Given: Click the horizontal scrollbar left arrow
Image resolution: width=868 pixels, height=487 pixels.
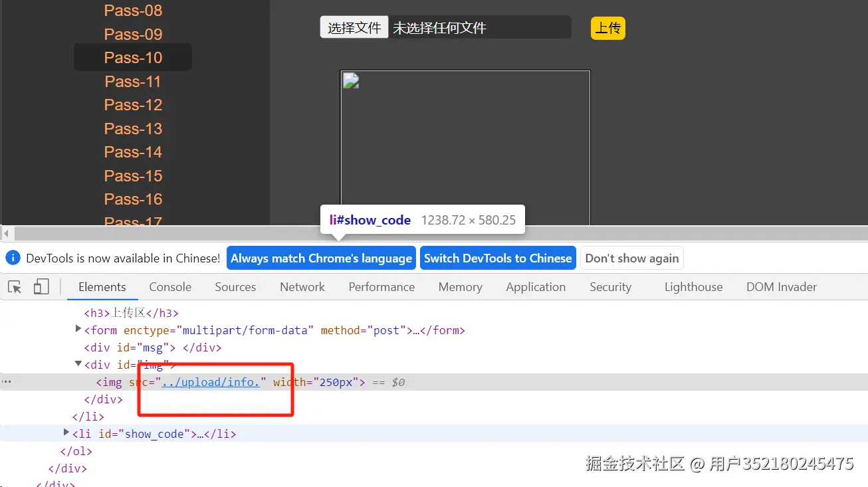Looking at the screenshot, I should coord(7,233).
